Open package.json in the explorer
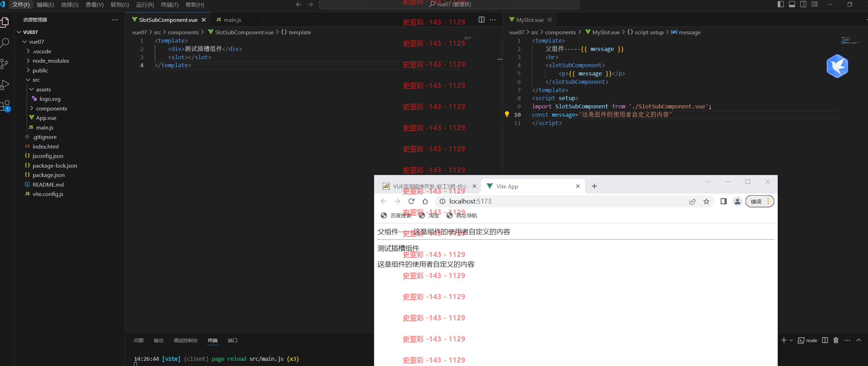 coord(48,175)
